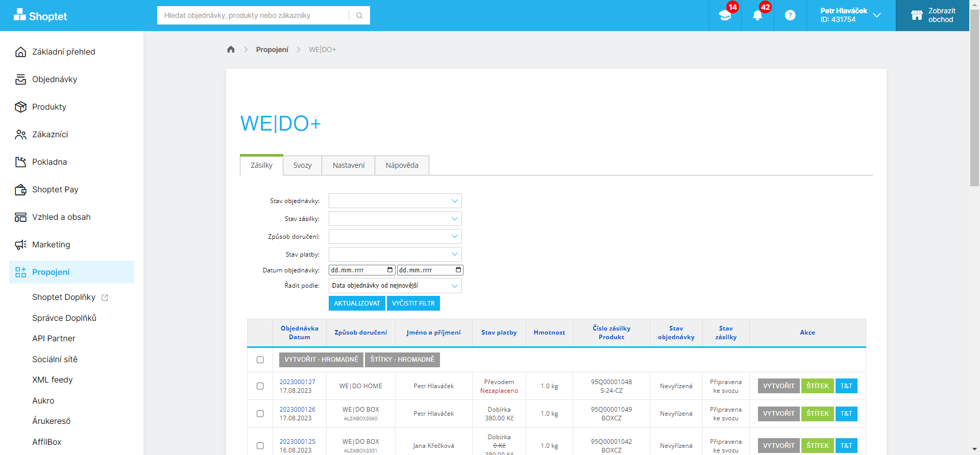980x455 pixels.
Task: Click the Objednávky inbox icon
Action: tap(20, 80)
